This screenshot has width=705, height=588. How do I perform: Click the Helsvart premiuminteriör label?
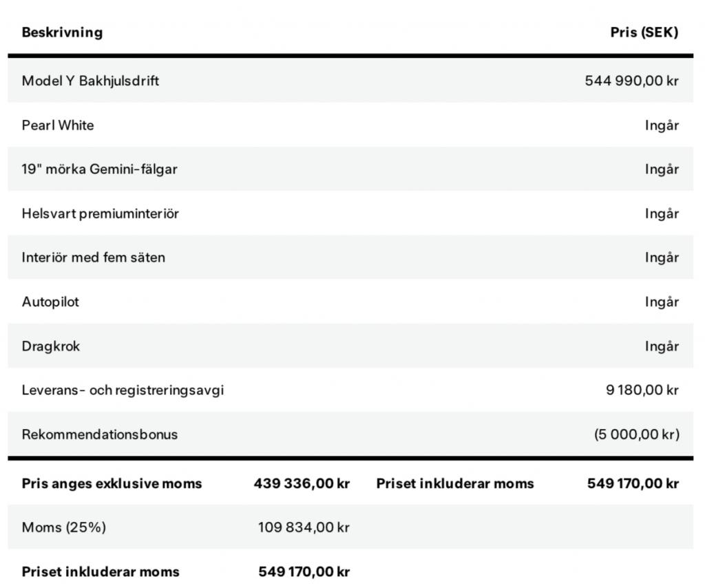coord(100,213)
